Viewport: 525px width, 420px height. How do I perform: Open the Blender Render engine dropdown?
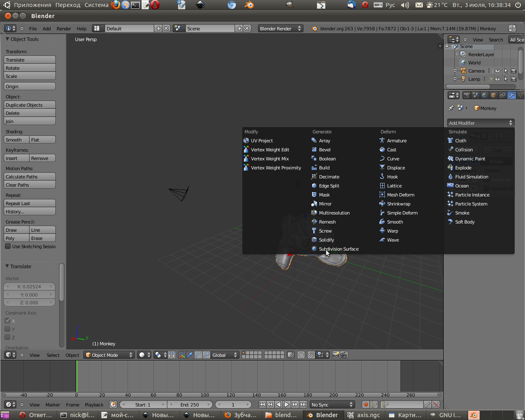click(281, 28)
